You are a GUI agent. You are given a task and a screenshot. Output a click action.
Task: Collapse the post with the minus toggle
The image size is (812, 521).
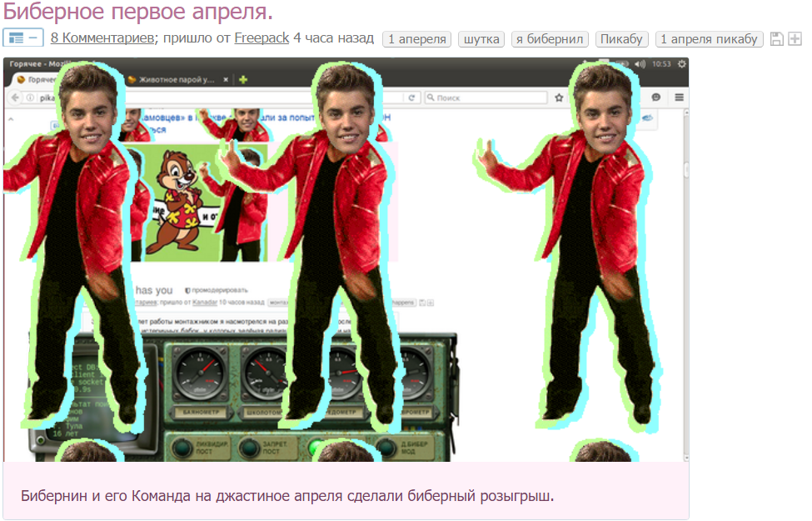pos(22,38)
